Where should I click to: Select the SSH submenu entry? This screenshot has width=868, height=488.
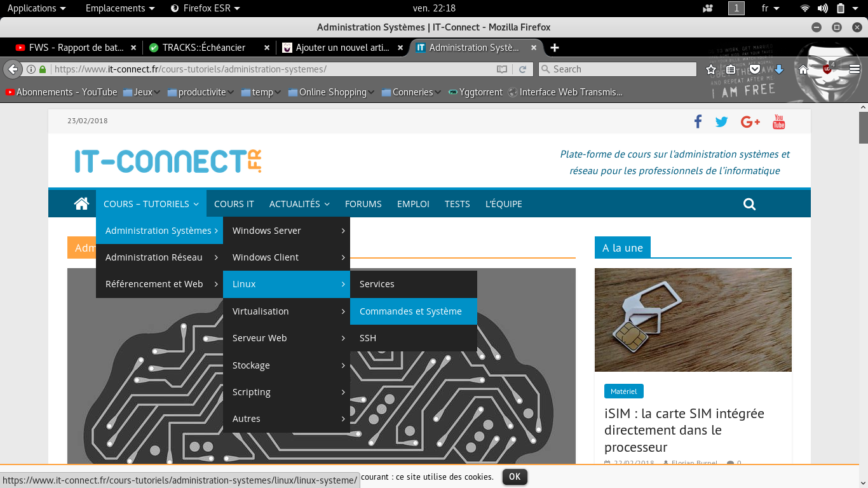pos(414,338)
